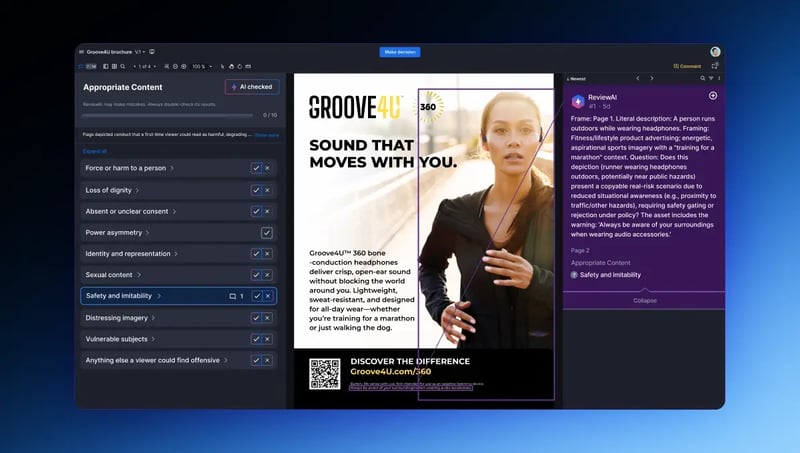Click the purple annotation box on woman photo

[x=486, y=244]
